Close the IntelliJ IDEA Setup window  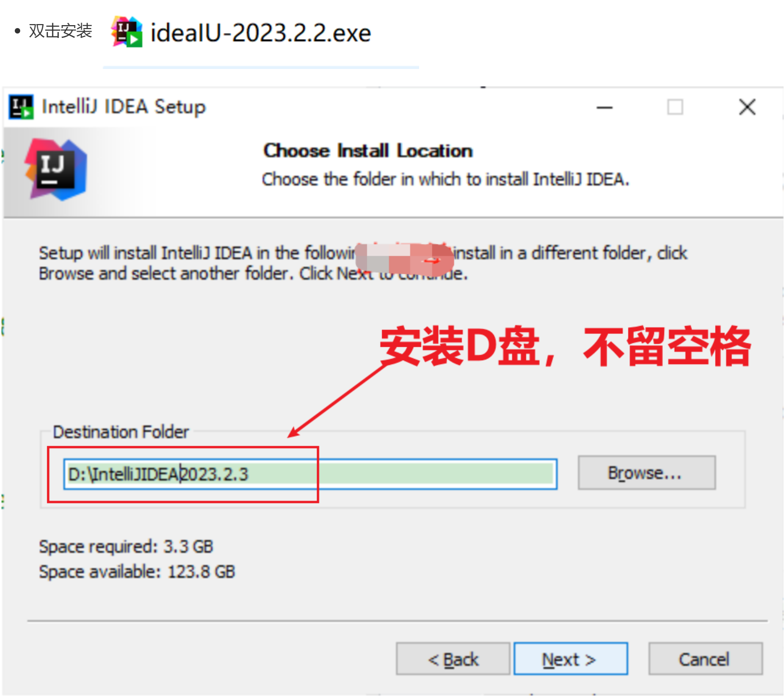(747, 107)
